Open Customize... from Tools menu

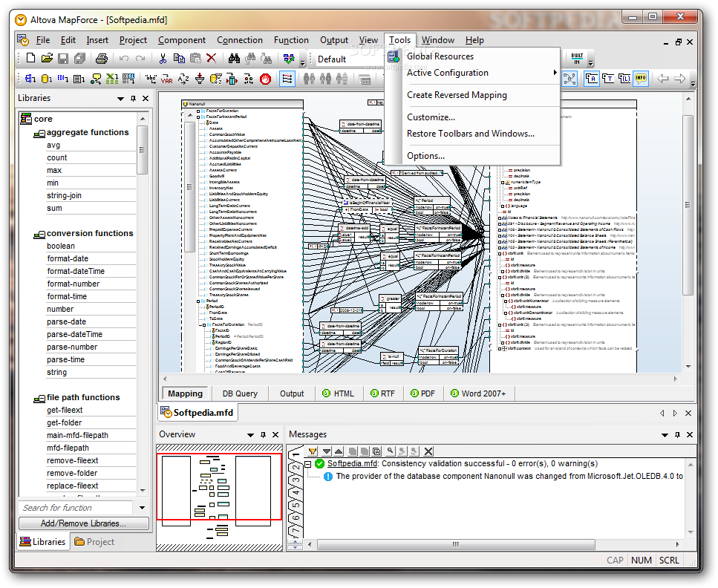(x=472, y=117)
